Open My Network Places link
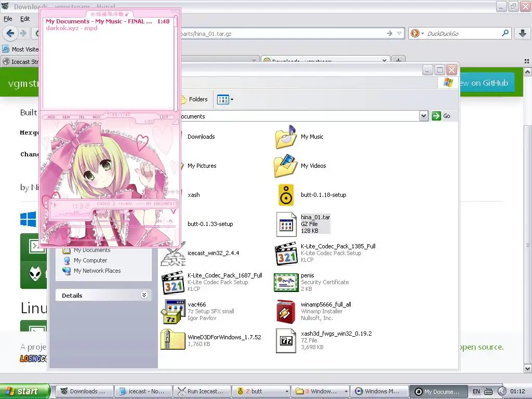This screenshot has width=532, height=399. click(97, 271)
